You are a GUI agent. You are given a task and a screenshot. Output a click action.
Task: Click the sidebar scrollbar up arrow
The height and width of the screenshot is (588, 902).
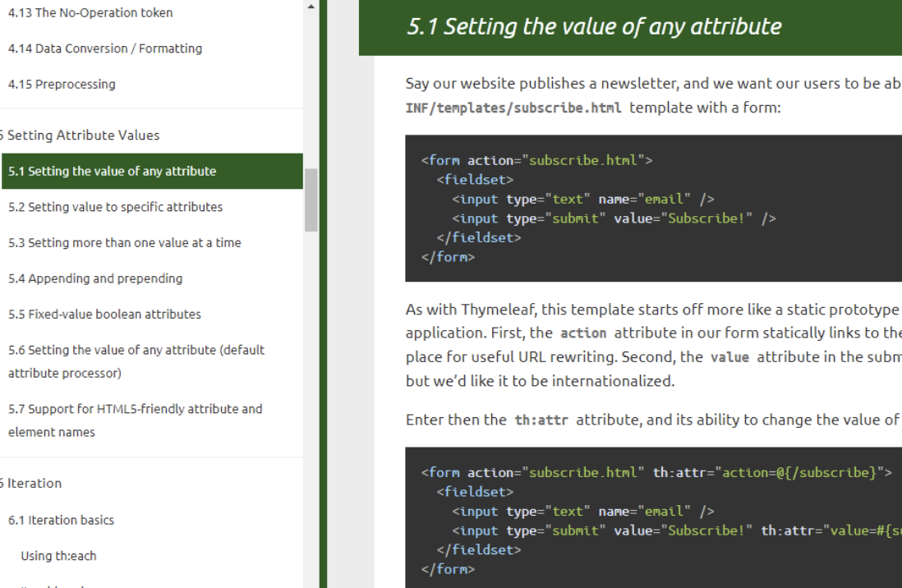click(x=311, y=7)
